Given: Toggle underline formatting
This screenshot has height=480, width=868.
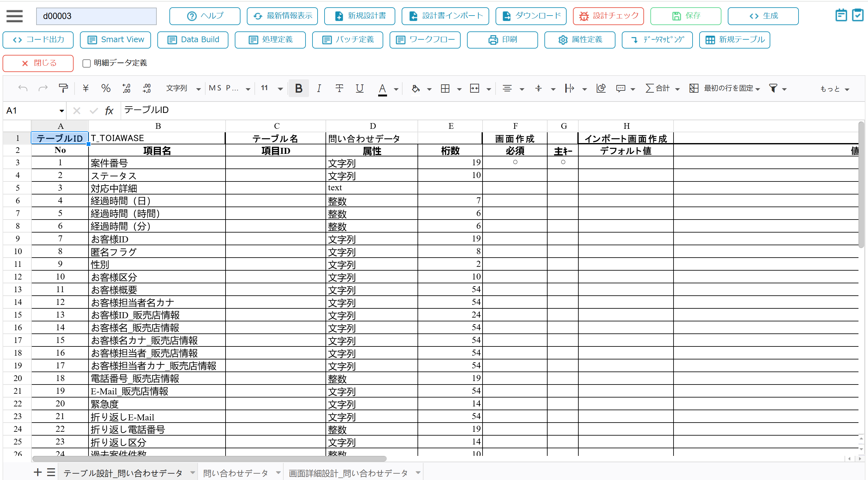Looking at the screenshot, I should tap(359, 88).
